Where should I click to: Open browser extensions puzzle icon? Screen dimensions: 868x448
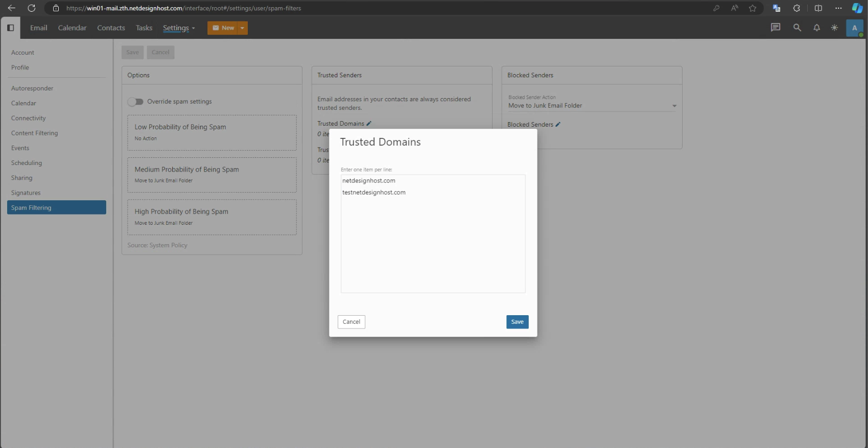pos(796,8)
